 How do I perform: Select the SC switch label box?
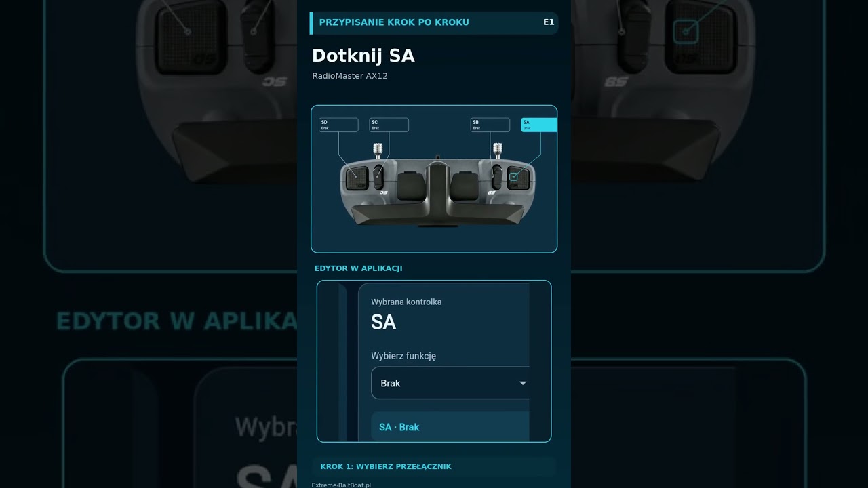[x=389, y=125]
